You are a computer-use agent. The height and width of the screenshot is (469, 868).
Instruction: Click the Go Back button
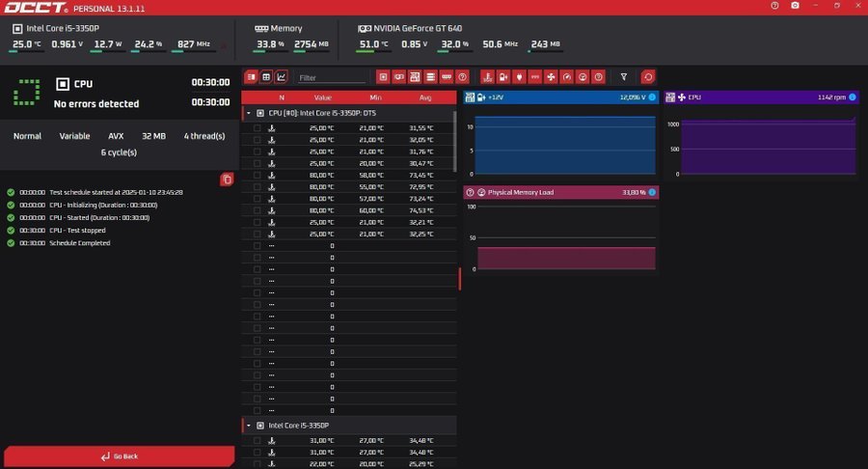(119, 456)
